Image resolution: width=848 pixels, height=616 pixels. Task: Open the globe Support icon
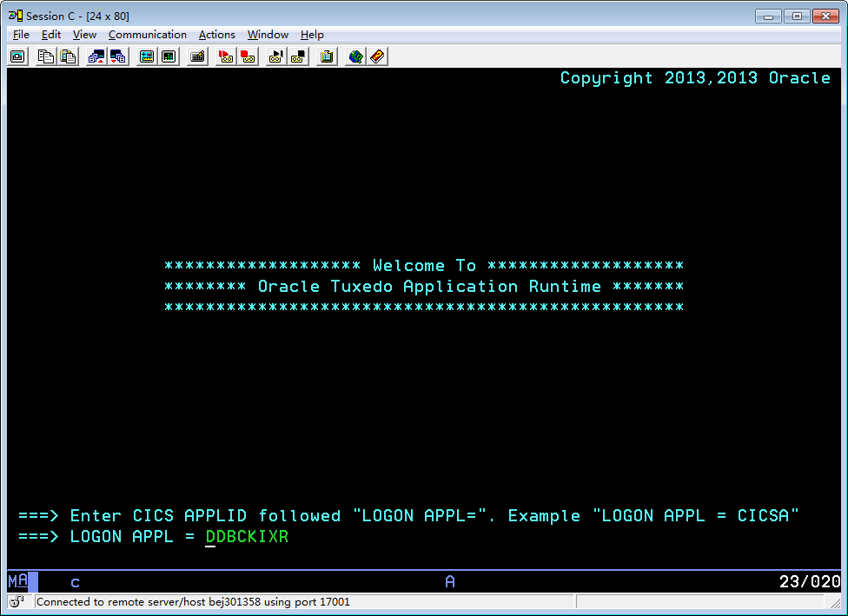pos(355,56)
